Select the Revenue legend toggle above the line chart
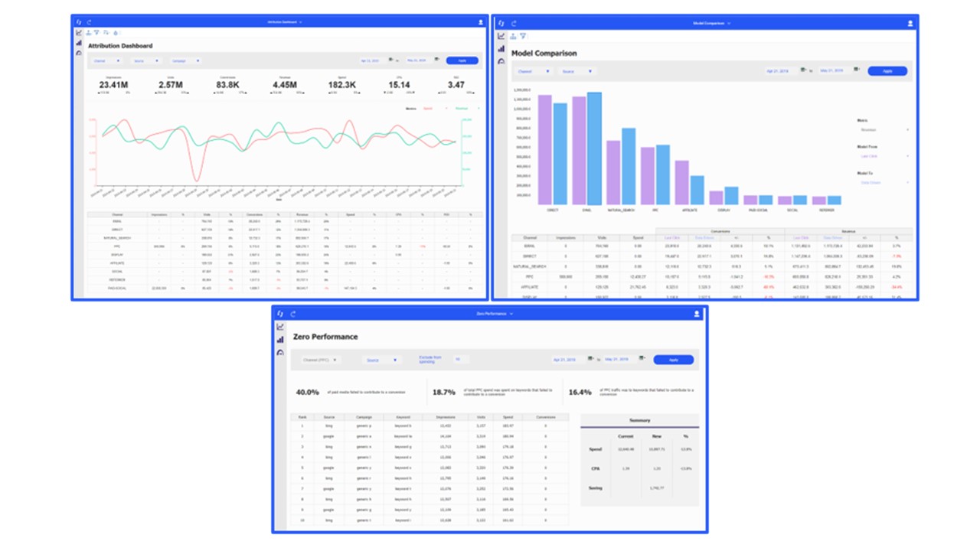Image resolution: width=980 pixels, height=551 pixels. pyautogui.click(x=462, y=109)
